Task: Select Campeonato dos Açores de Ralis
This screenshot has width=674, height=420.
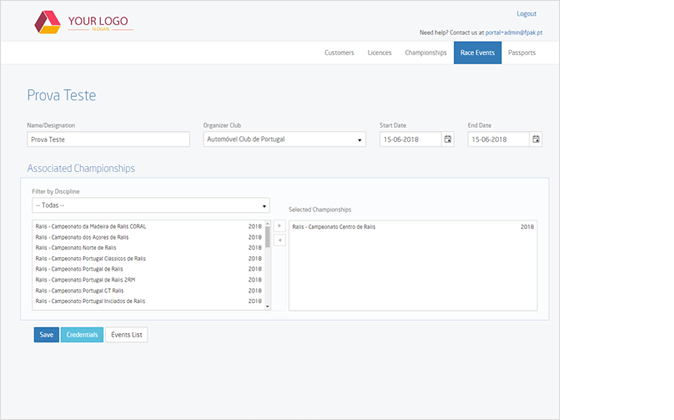Action: click(x=148, y=237)
